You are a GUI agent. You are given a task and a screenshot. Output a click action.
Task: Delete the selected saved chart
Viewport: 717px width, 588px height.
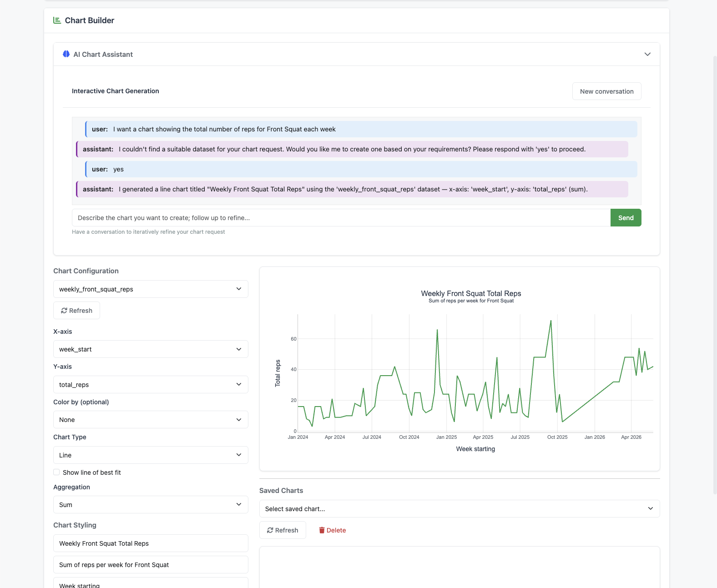click(x=332, y=530)
